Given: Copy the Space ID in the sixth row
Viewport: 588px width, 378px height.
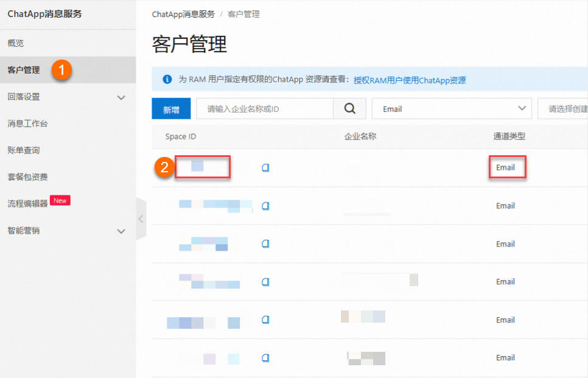Looking at the screenshot, I should click(x=265, y=358).
